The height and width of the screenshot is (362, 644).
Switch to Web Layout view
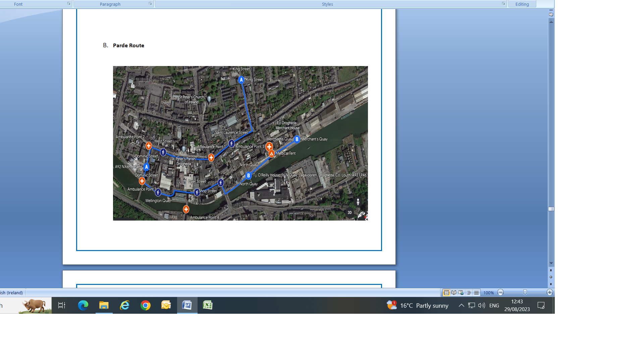coord(461,293)
